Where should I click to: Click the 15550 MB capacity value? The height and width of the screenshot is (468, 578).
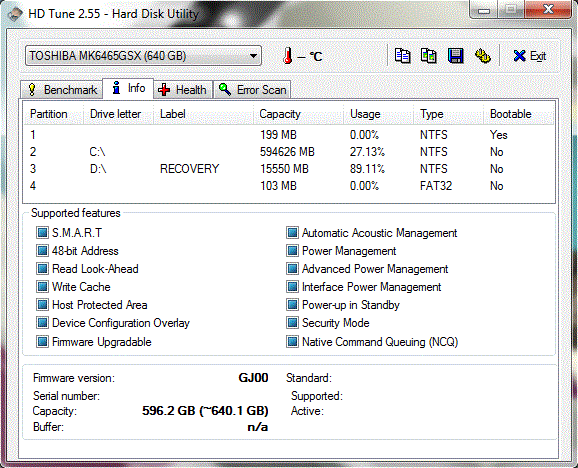pos(284,169)
